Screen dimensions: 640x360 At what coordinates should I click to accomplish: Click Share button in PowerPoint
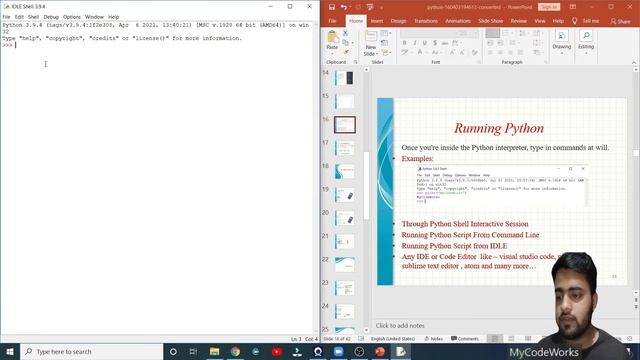[620, 21]
